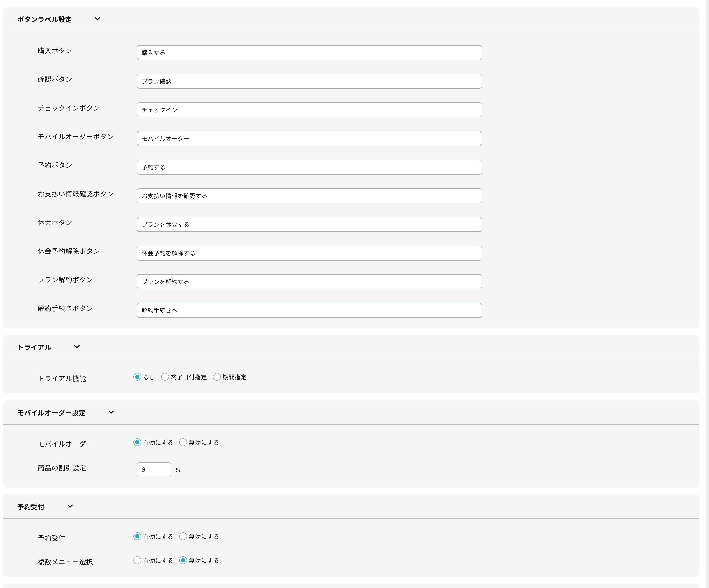Collapse the ボタンラベル設定 section chevron
Image resolution: width=709 pixels, height=588 pixels.
[x=97, y=19]
